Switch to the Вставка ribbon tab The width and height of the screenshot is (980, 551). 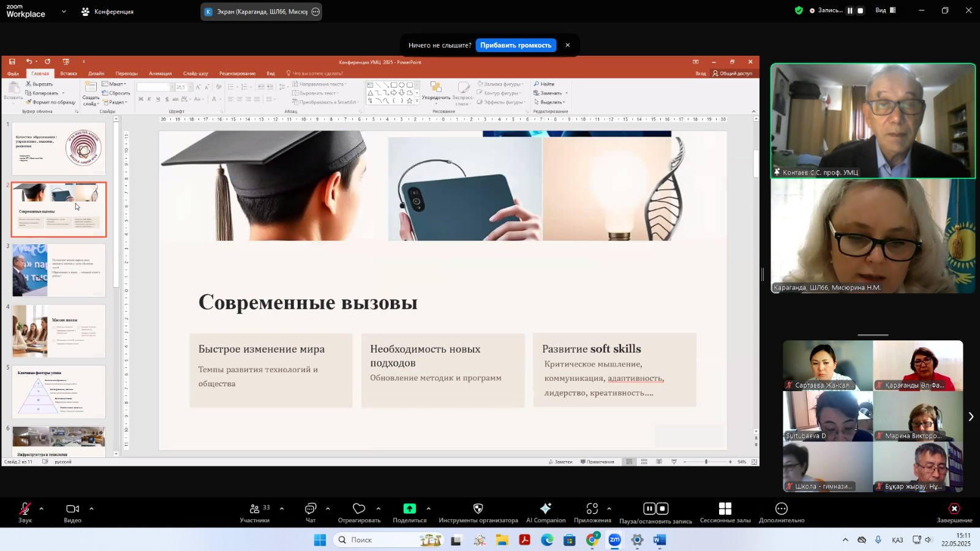(68, 73)
